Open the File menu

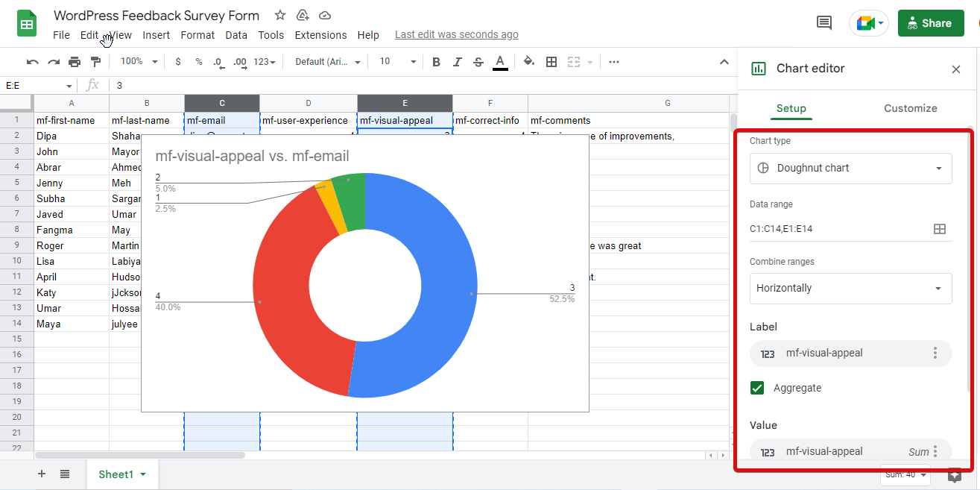[62, 35]
